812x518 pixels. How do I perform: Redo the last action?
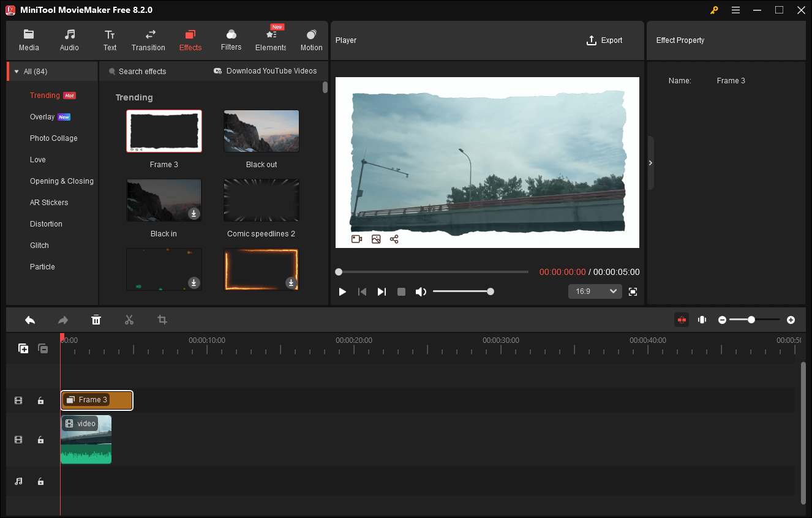[x=63, y=320]
